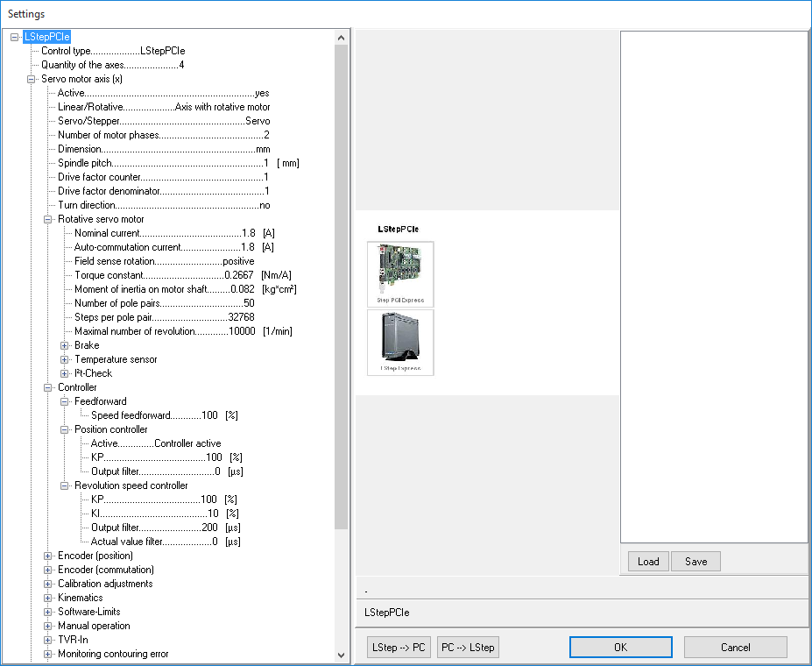
Task: Expand the I²t-Check node
Action: [x=65, y=373]
